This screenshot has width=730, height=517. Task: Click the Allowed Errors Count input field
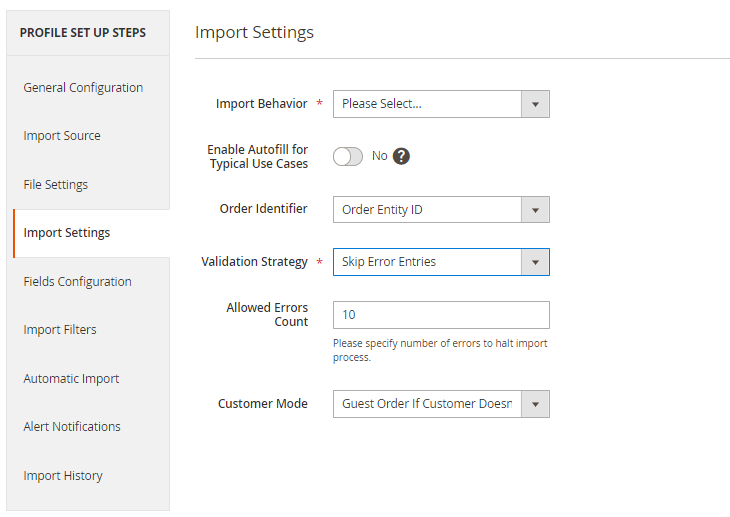441,315
